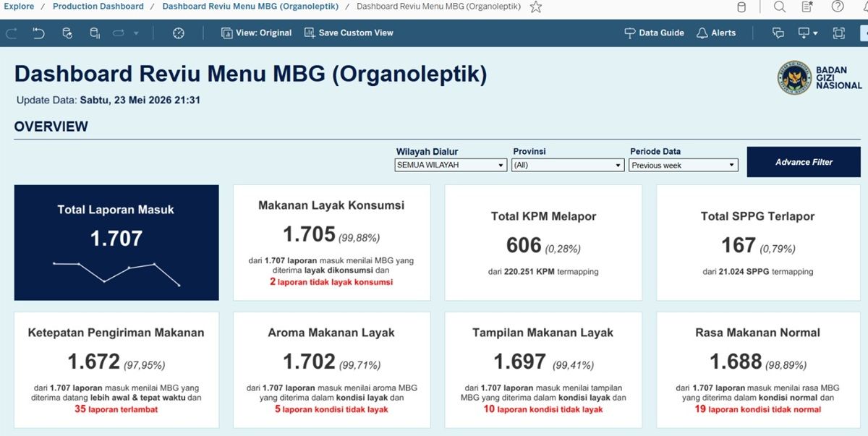Open the Wilayah Dialur dropdown
Viewport: 868px width, 436px height.
451,165
